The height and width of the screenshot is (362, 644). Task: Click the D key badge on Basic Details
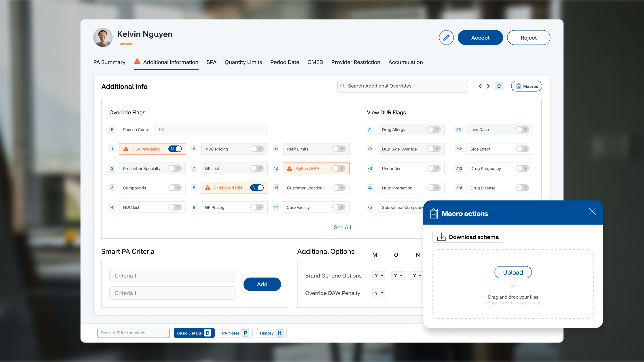point(208,333)
